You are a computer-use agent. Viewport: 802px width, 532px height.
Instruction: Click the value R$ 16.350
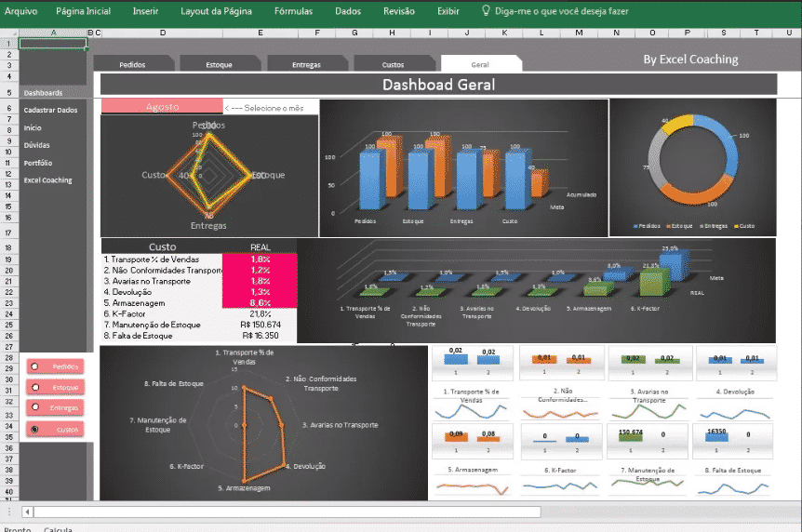coord(261,336)
